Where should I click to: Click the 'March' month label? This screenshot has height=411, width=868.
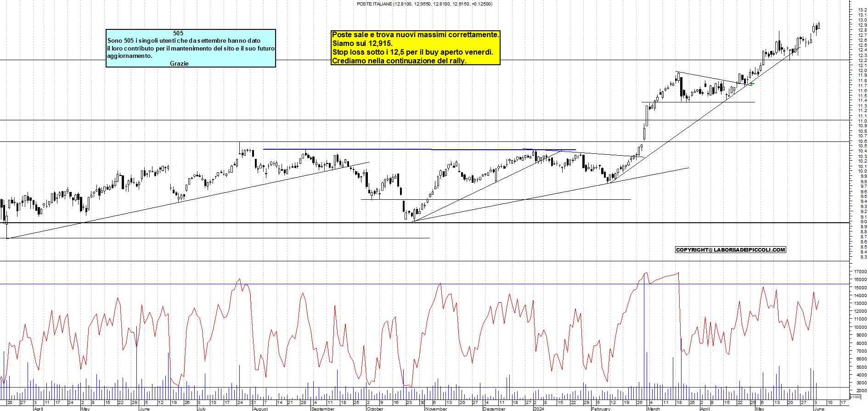pos(654,409)
